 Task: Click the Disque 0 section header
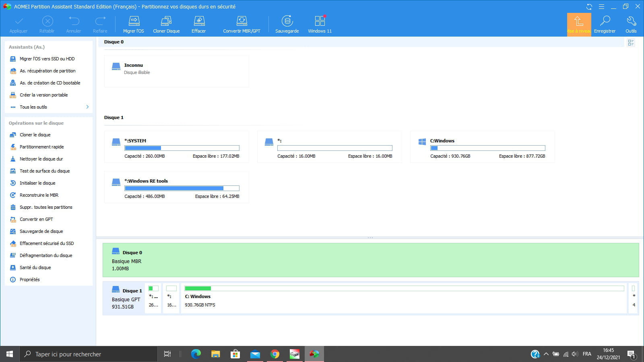click(114, 42)
